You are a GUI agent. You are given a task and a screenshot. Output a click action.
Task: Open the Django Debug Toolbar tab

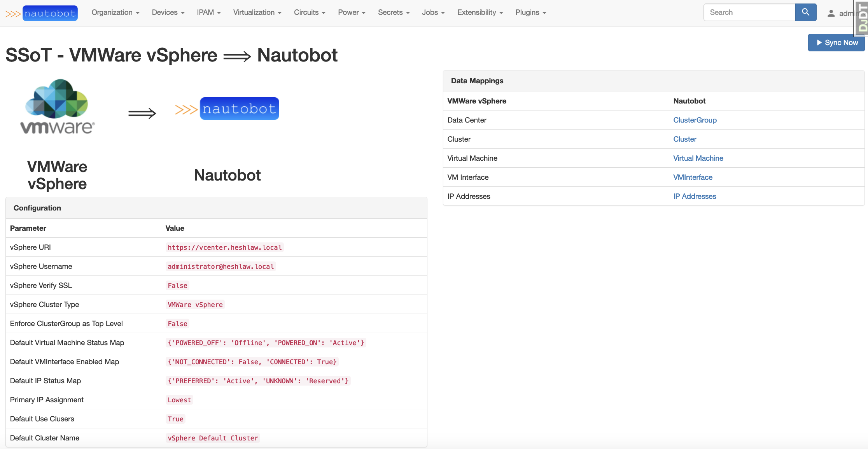(x=862, y=18)
